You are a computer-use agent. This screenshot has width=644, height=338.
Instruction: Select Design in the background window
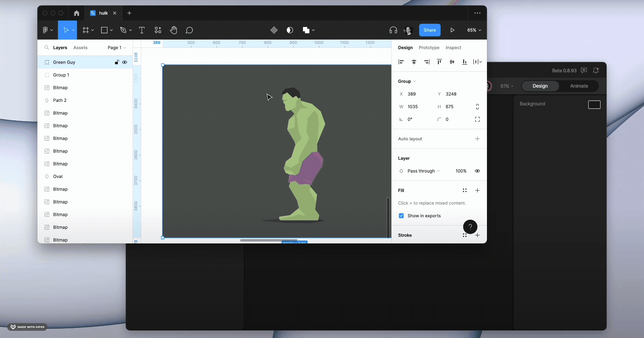pos(540,86)
